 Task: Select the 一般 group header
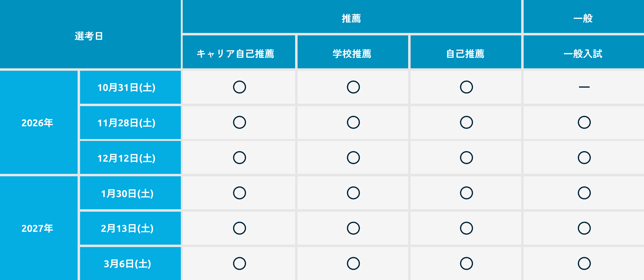pyautogui.click(x=583, y=18)
